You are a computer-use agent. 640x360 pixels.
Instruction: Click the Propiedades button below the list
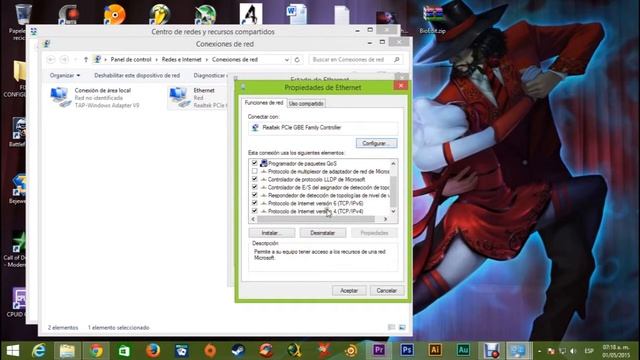pyautogui.click(x=374, y=233)
